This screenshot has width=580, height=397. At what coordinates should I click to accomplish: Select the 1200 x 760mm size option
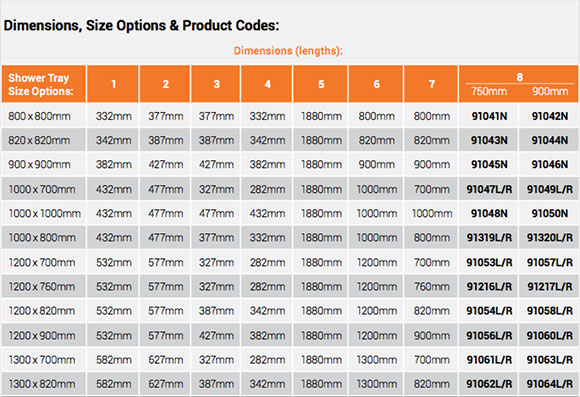(x=42, y=287)
